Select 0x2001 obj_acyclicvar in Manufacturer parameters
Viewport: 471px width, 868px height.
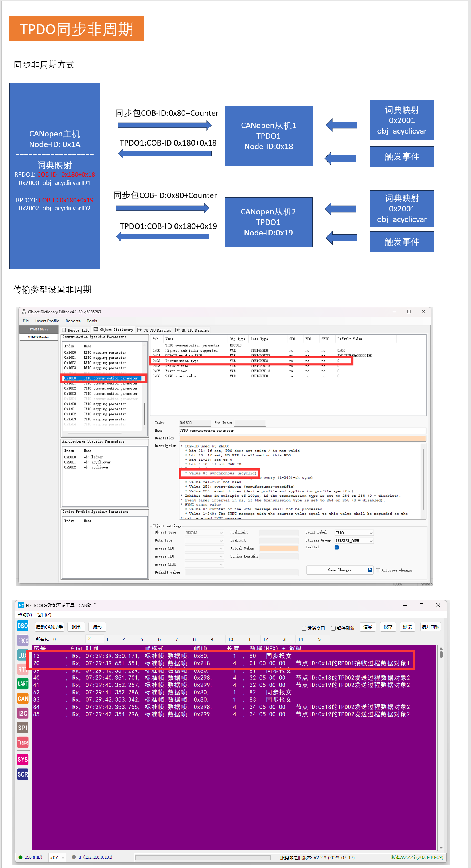[x=88, y=462]
